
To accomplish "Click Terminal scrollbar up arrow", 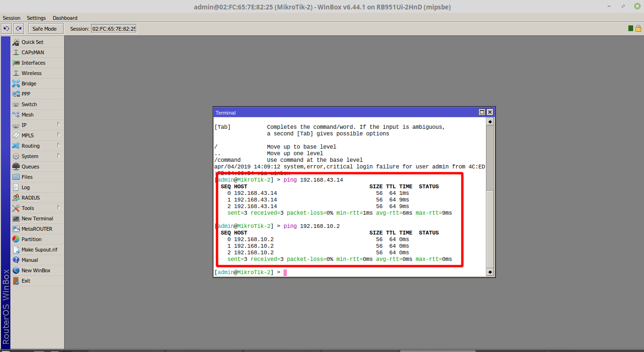I will (x=490, y=122).
